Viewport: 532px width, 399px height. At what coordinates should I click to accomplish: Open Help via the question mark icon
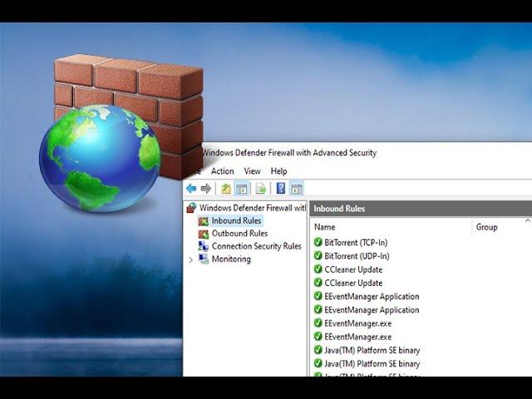(281, 189)
